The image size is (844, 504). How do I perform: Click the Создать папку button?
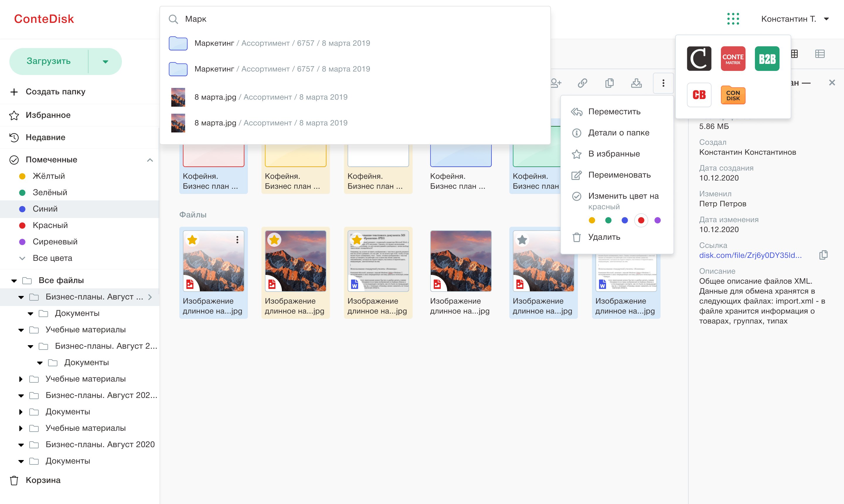(x=55, y=92)
